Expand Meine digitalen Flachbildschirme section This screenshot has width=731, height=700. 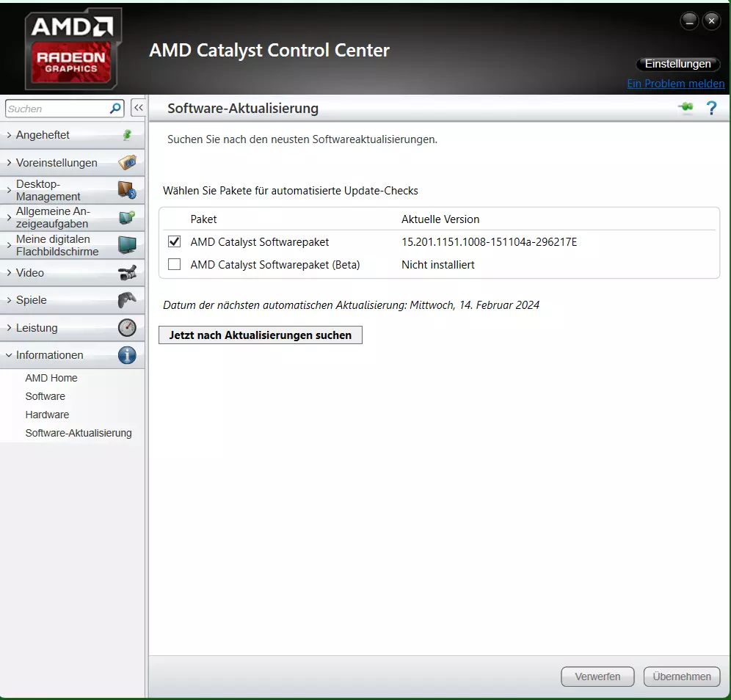pyautogui.click(x=72, y=245)
